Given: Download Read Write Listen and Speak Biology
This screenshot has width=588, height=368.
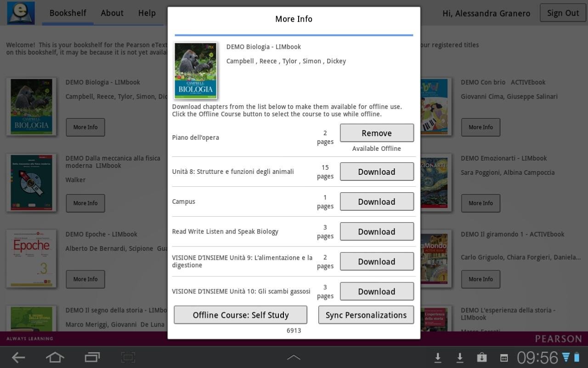Looking at the screenshot, I should 377,231.
